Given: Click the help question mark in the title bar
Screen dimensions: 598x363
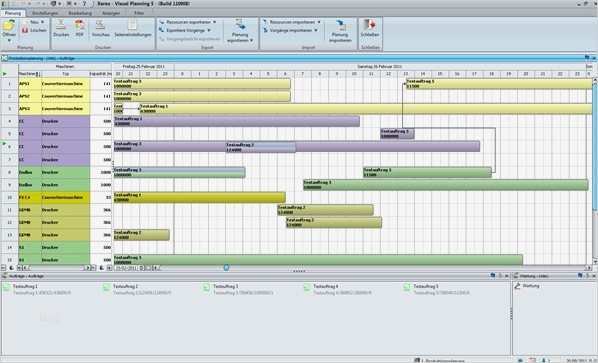Looking at the screenshot, I should pyautogui.click(x=85, y=3).
